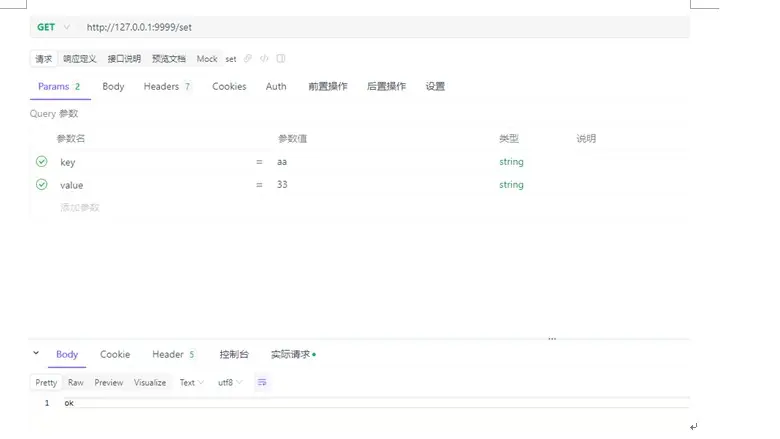This screenshot has width=780, height=439.
Task: Select the response Header tab
Action: (173, 354)
